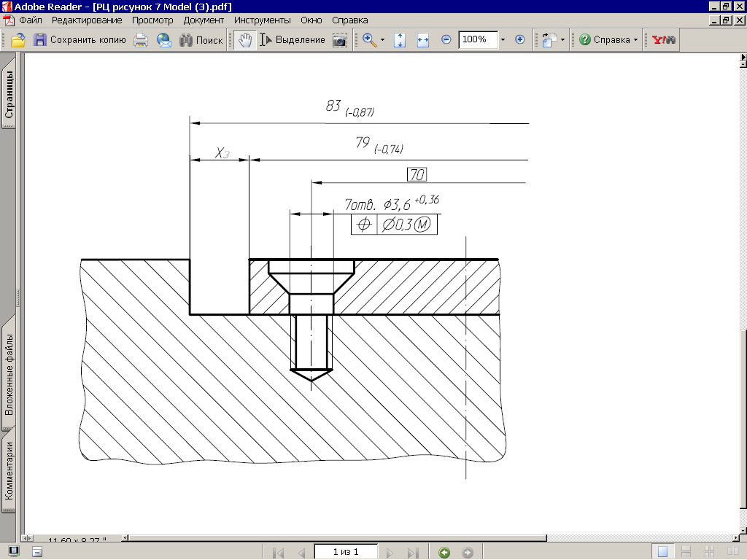The image size is (747, 560).
Task: Select the Zoom In magnifier tool
Action: pos(369,40)
